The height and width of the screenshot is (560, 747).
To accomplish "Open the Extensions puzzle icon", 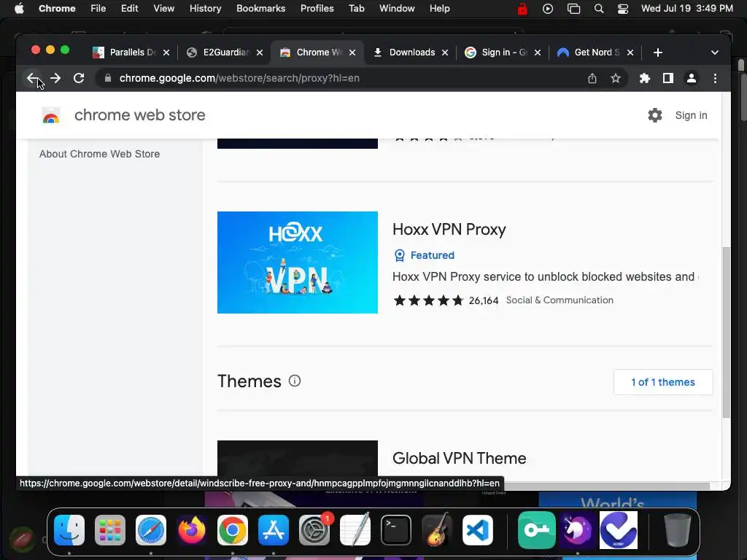I will [x=645, y=78].
